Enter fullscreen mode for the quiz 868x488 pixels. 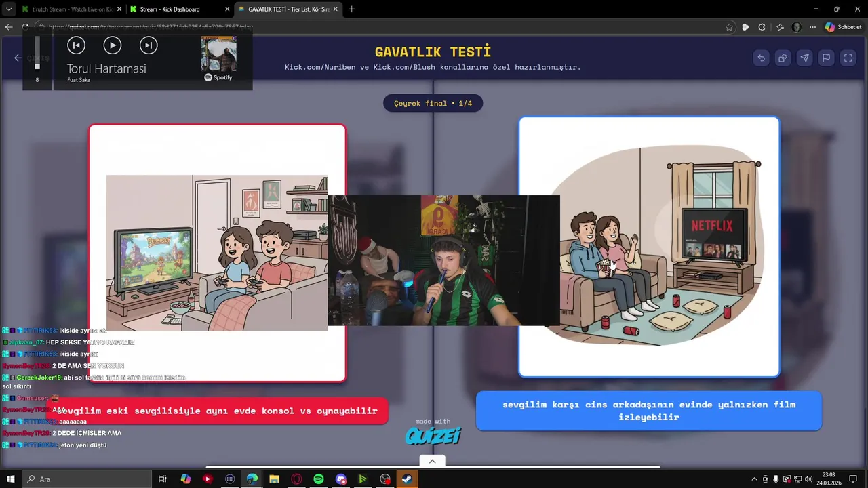848,58
